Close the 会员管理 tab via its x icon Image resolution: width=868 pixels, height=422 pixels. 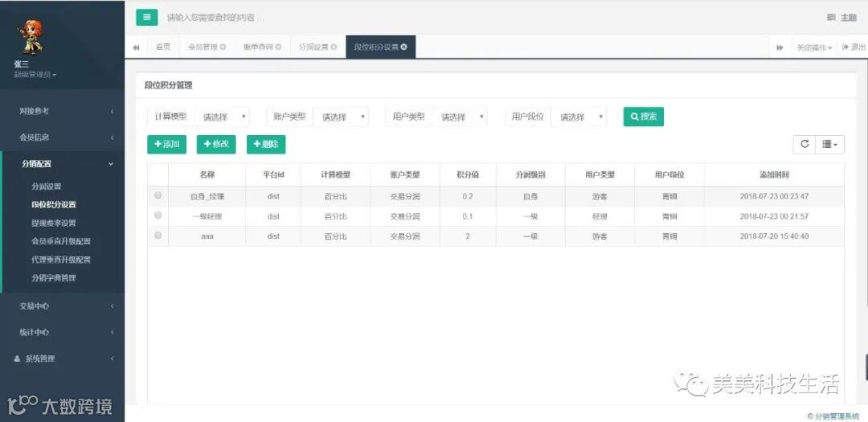223,47
